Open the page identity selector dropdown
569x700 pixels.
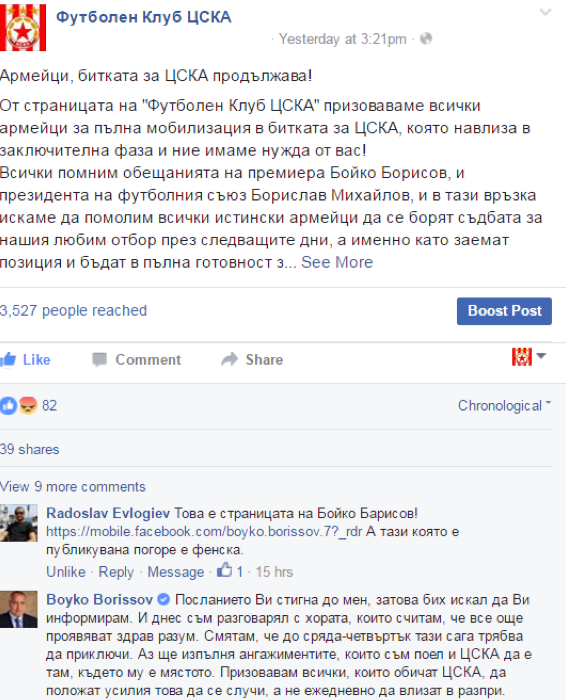pos(529,357)
